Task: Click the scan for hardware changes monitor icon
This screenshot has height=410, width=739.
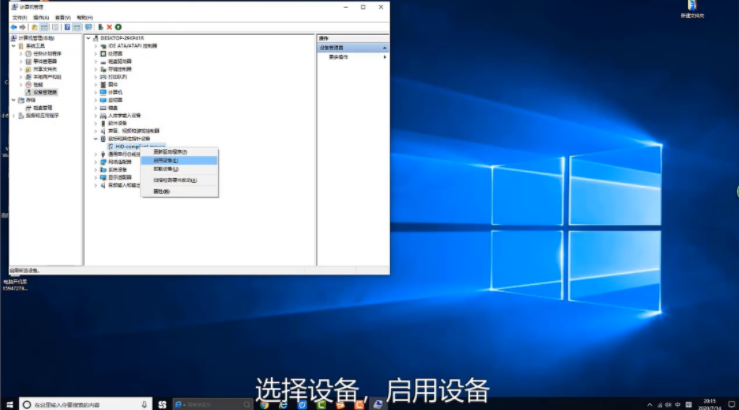Action: click(88, 27)
